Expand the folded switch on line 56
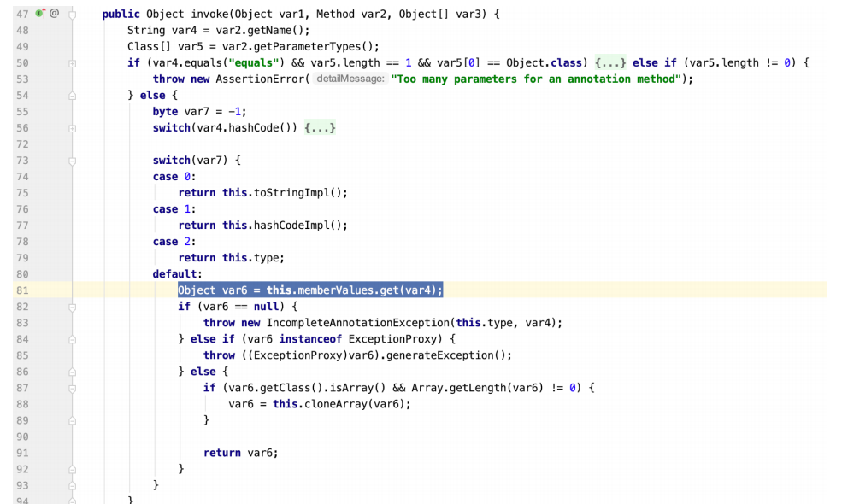 pyautogui.click(x=73, y=128)
